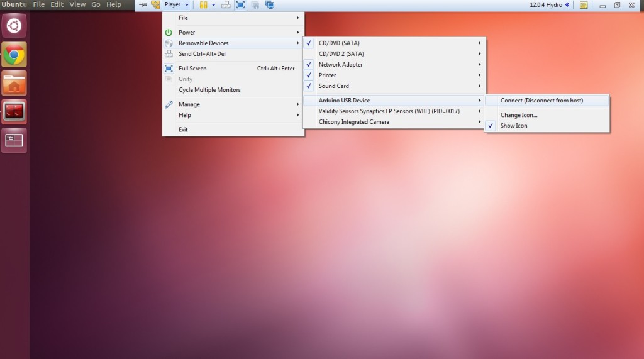Uncheck the Show Icon option
The height and width of the screenshot is (359, 644).
[x=513, y=126]
